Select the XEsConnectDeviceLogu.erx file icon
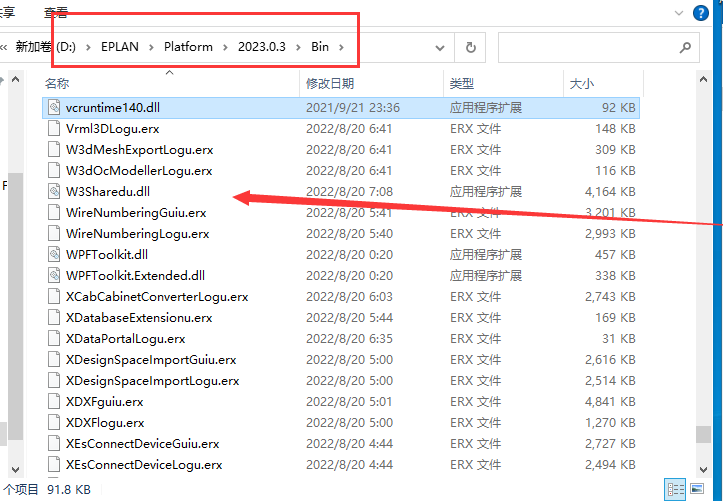Viewport: 723px width, 501px height. point(54,465)
